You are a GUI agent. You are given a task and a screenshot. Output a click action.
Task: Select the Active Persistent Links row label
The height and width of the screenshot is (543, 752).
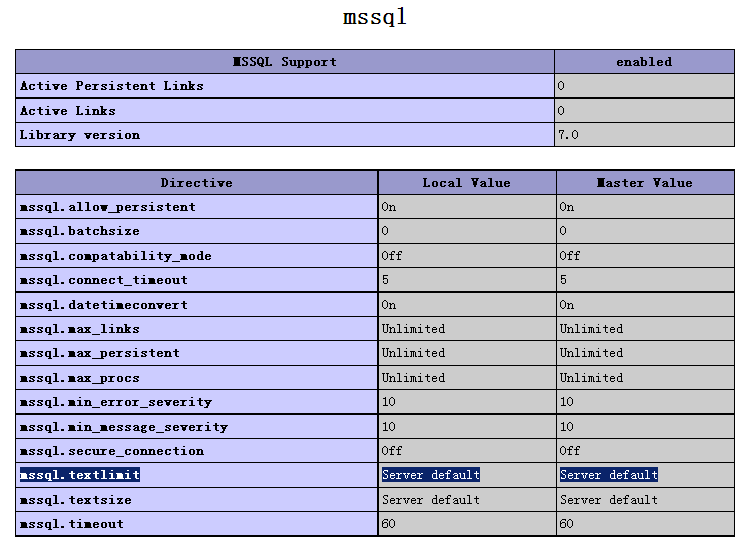(112, 86)
